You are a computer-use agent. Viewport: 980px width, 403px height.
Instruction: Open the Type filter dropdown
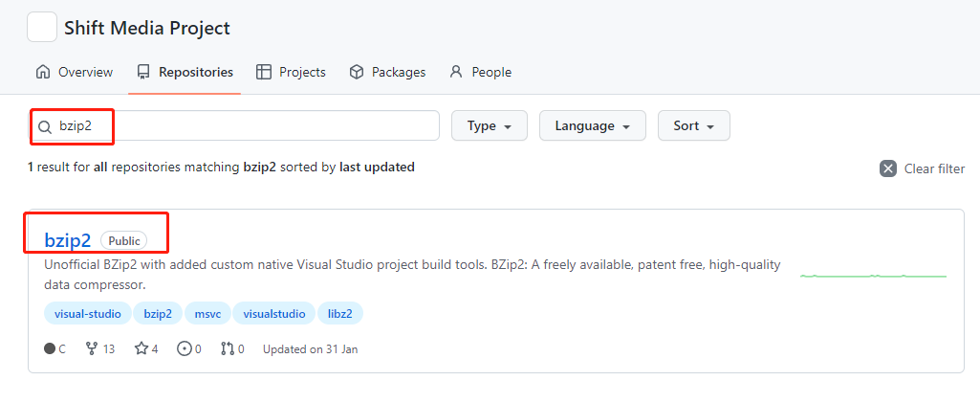[489, 126]
